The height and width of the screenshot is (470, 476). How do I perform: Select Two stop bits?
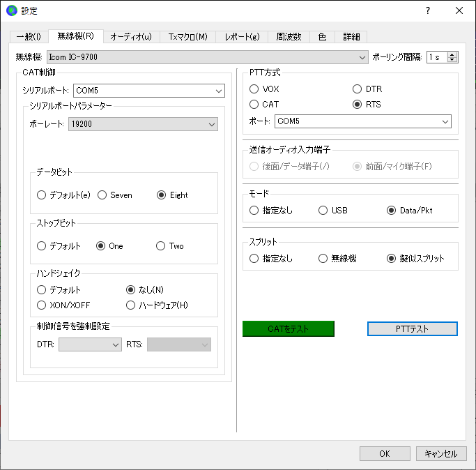pyautogui.click(x=169, y=245)
